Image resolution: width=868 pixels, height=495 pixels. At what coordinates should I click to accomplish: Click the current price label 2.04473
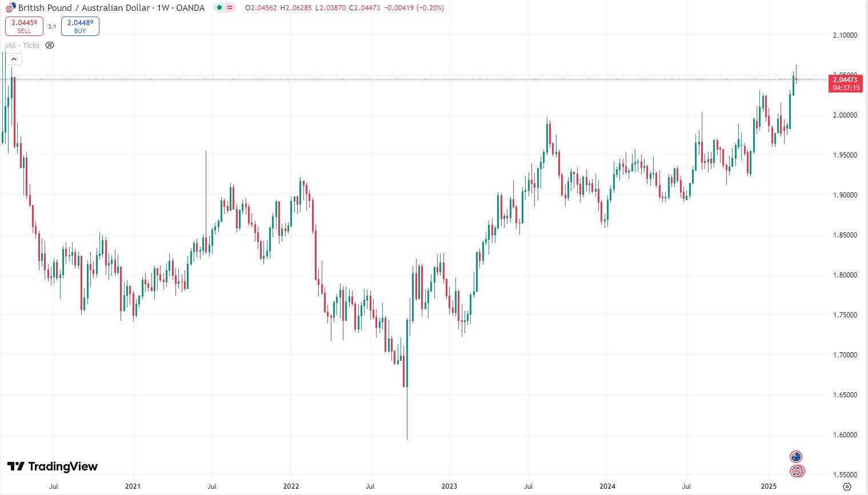click(x=846, y=80)
